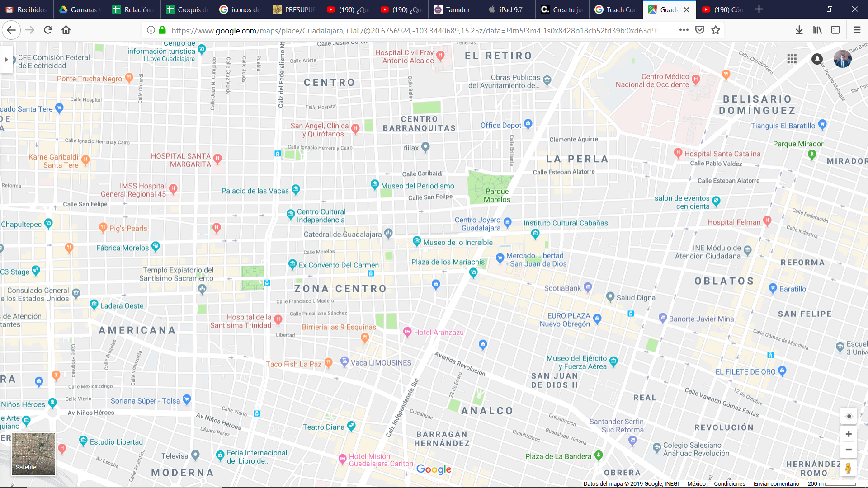This screenshot has width=868, height=488.
Task: Open Google notifications bell
Action: point(817,59)
